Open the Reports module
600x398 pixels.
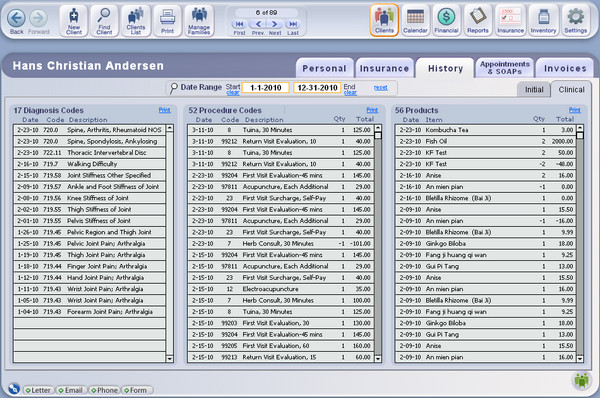coord(478,20)
